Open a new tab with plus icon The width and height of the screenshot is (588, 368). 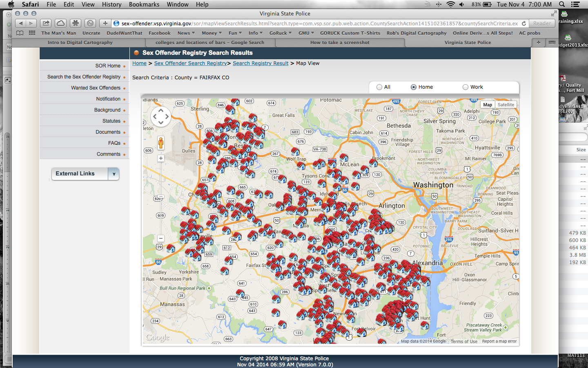(539, 43)
